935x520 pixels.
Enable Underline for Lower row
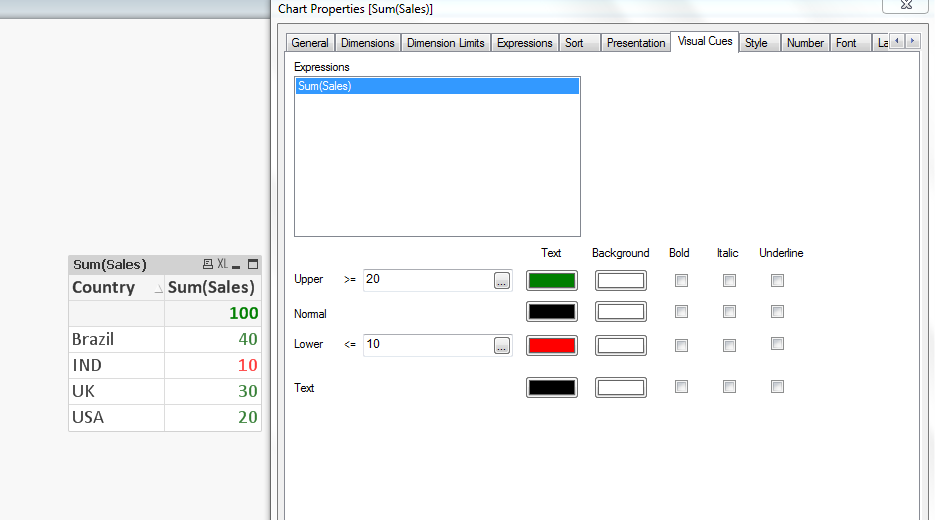tap(777, 343)
